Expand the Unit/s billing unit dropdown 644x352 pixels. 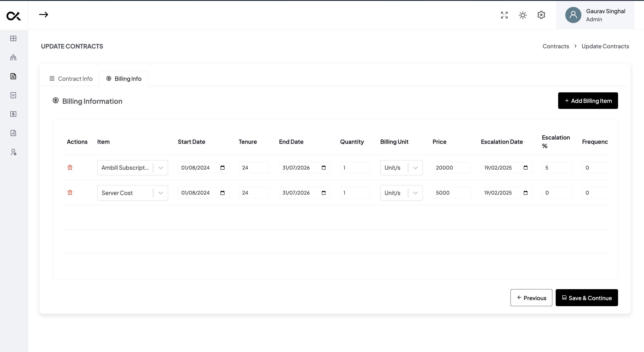tap(415, 168)
